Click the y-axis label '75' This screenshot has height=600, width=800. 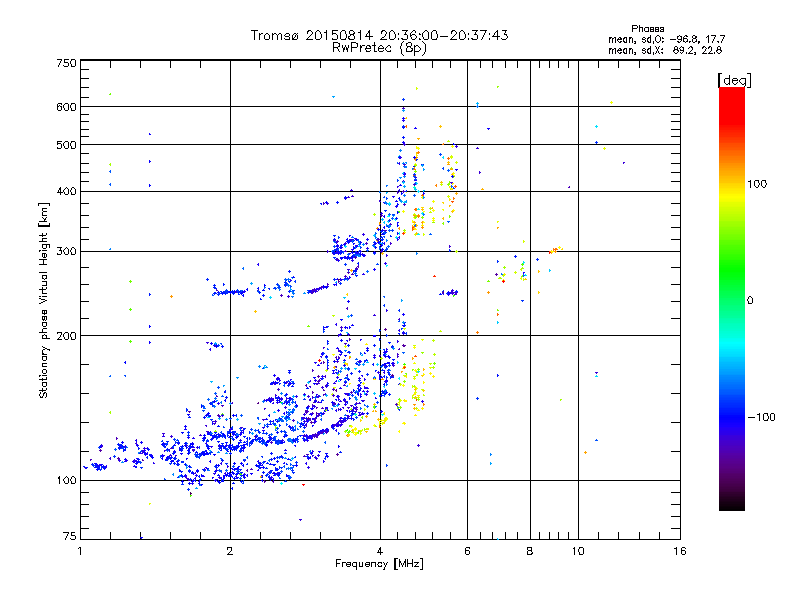click(x=70, y=536)
